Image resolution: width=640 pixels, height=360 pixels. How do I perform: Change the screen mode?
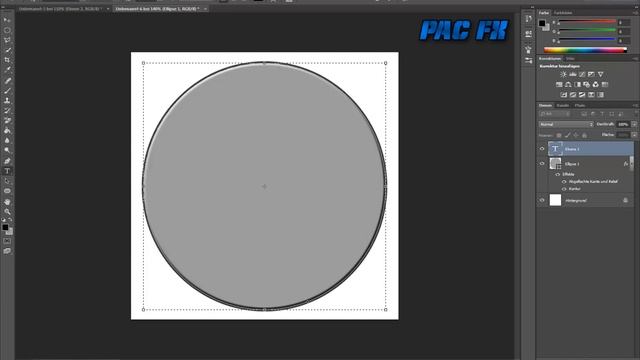pos(7,251)
